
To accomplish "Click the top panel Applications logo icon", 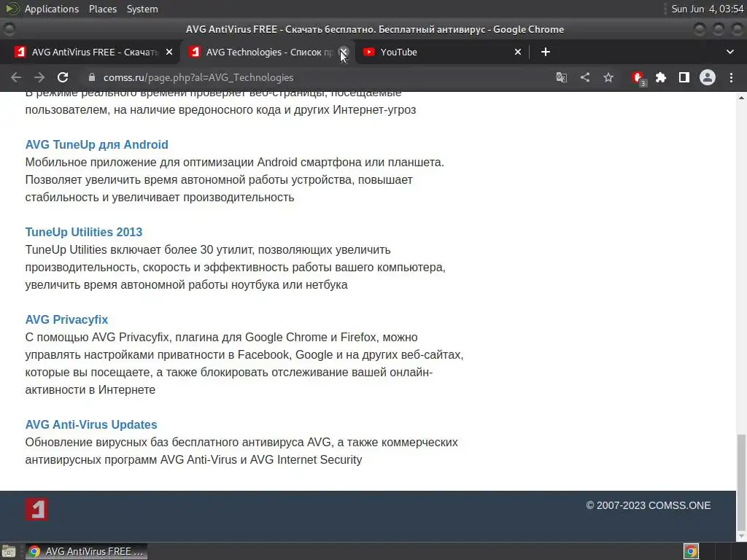I will point(12,9).
